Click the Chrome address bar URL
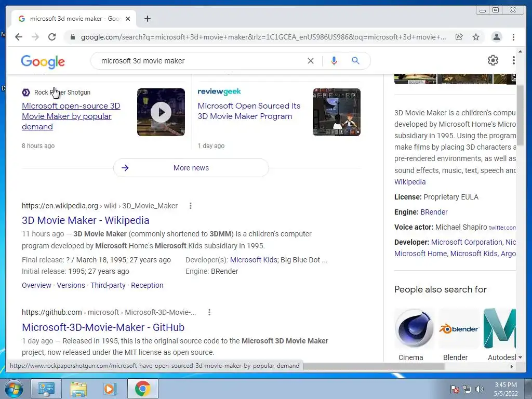The image size is (532, 399). coord(263,37)
